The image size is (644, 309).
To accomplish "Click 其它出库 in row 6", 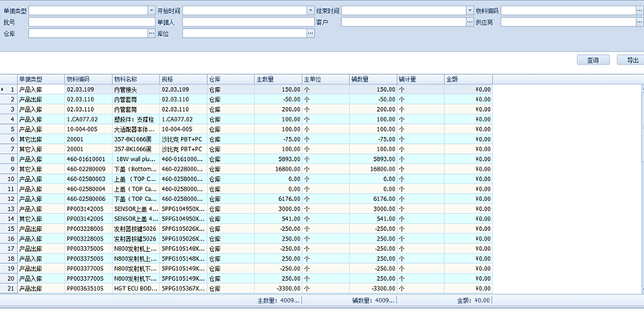I will coord(41,139).
